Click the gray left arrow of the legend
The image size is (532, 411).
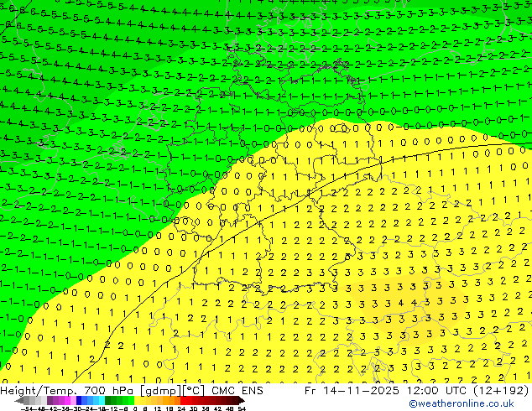click(x=19, y=401)
